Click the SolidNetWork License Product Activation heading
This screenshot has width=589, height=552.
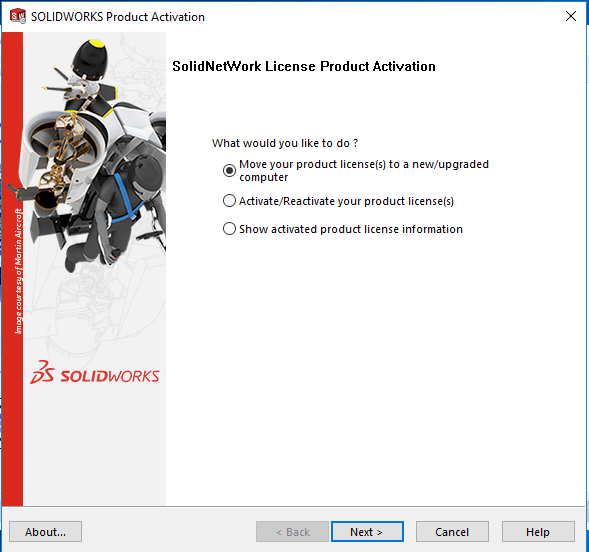tap(304, 66)
